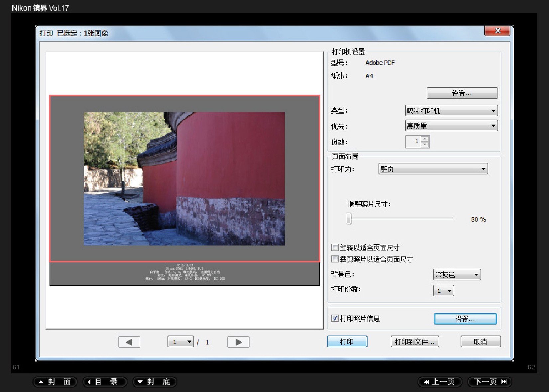Viewport: 549px width, 392px height.
Task: Toggle 裁剪照片以适合页面尺寸 checkbox
Action: point(335,259)
